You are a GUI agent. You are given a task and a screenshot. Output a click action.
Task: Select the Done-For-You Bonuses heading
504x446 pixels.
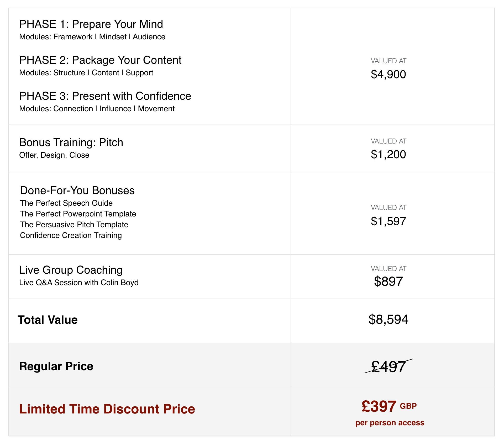pos(77,190)
